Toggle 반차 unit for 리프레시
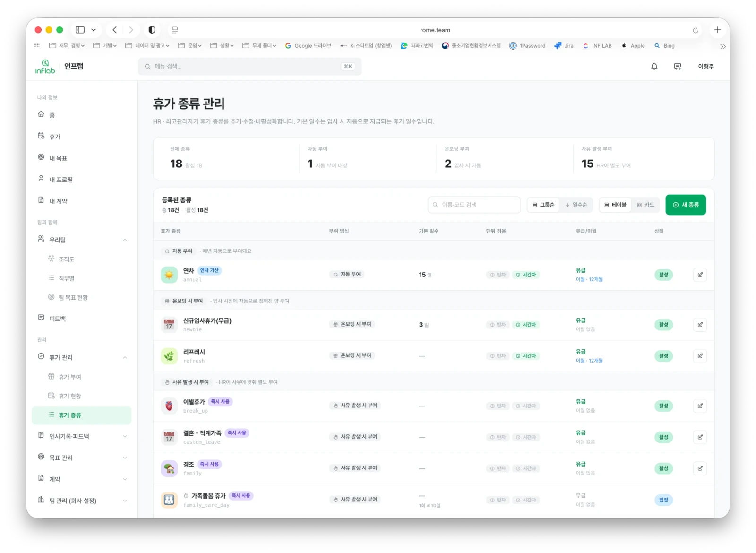This screenshot has width=756, height=553. click(498, 356)
